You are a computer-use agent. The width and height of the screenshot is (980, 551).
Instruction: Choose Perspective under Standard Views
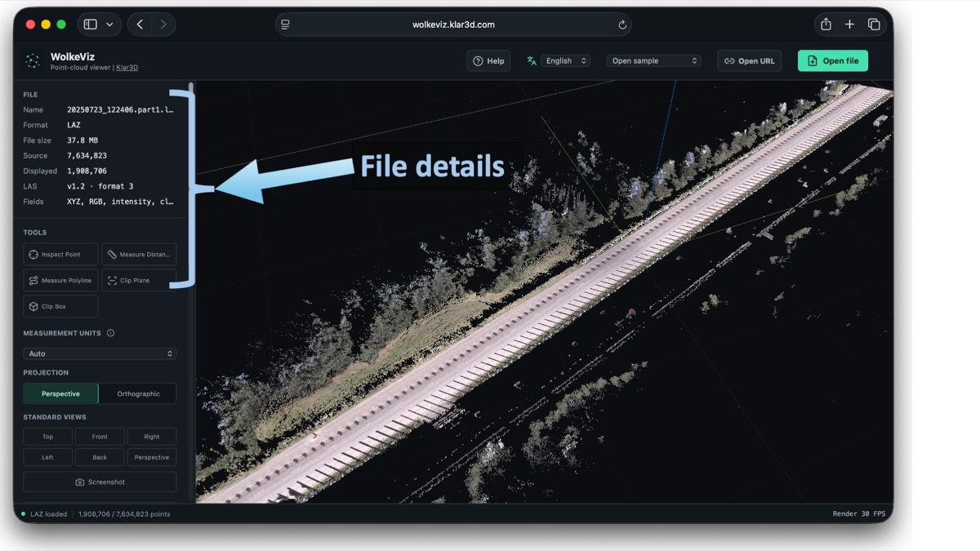[152, 457]
